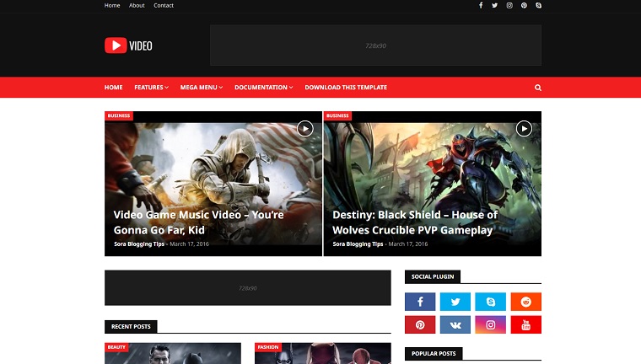Open the Fashion post thumbnail

coord(323,354)
